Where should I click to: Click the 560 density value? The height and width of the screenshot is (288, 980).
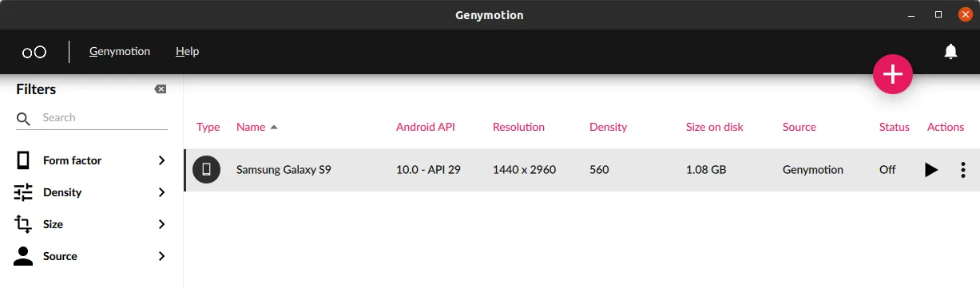point(599,170)
